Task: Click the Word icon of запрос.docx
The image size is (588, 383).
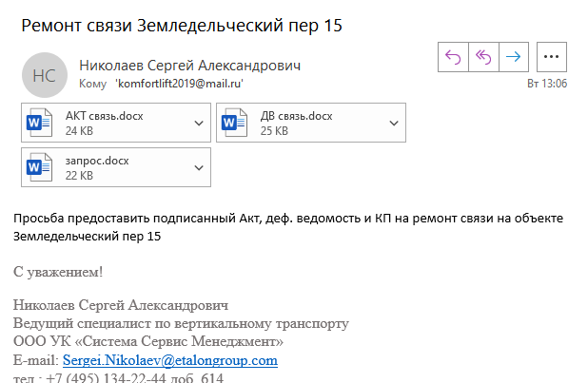Action: pos(39,167)
